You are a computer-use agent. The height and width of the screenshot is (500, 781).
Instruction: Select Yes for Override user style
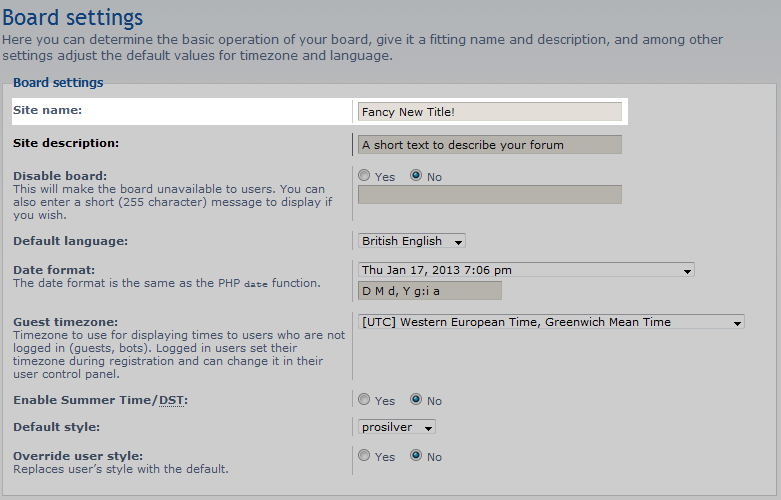point(365,456)
